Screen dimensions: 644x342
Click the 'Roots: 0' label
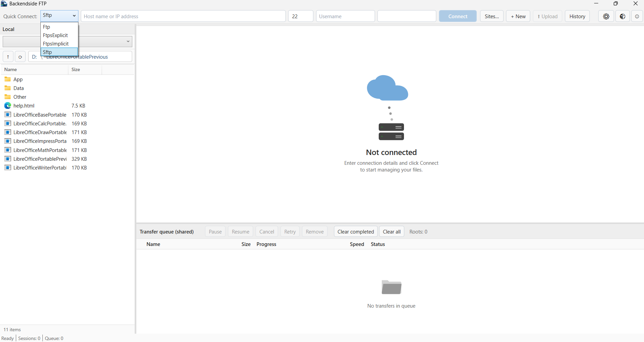[418, 231]
